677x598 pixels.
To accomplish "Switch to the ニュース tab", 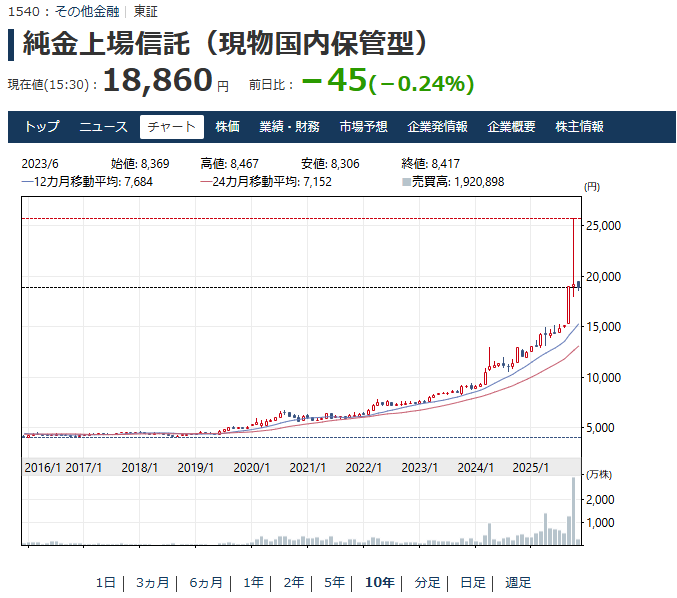I will 104,127.
